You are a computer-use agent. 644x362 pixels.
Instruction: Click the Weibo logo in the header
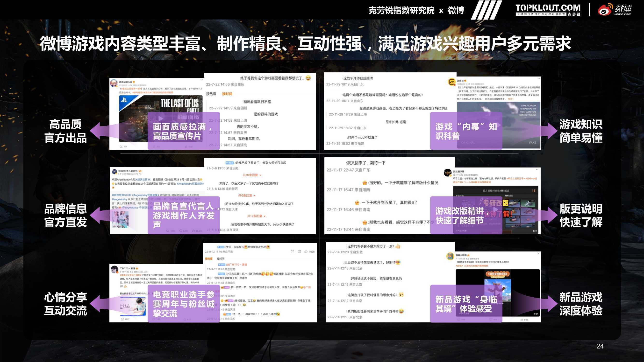click(615, 10)
